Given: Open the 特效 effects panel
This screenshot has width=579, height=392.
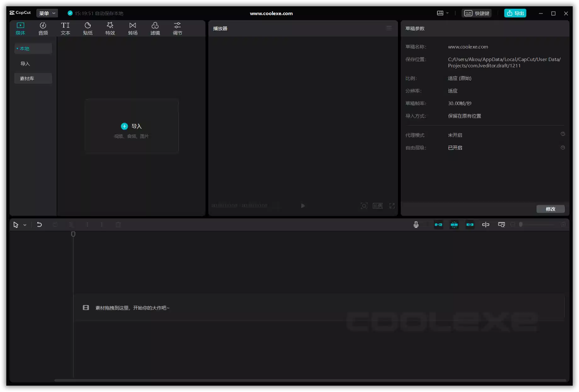Looking at the screenshot, I should (110, 28).
